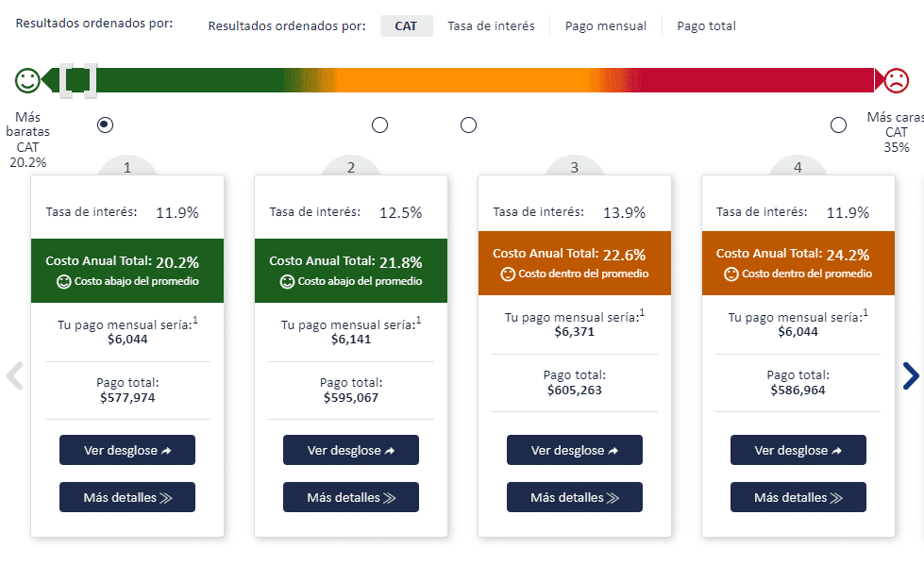Open Ver desglose for card 2

point(351,450)
